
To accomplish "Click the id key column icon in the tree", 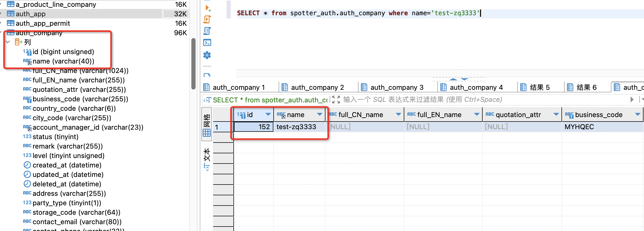I will point(27,52).
